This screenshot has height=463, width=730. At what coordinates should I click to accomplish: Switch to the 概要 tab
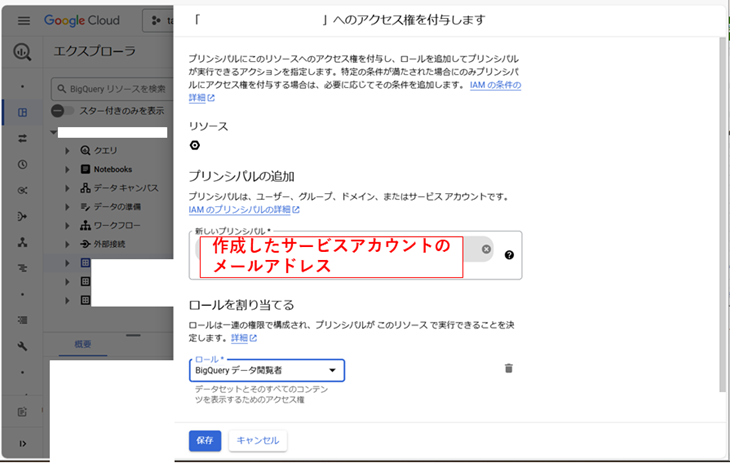tap(83, 344)
